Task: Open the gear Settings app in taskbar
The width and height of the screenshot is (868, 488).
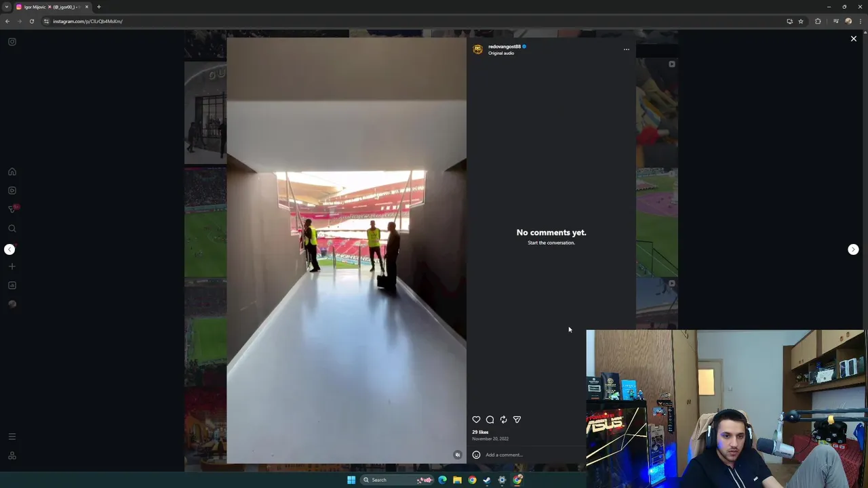Action: point(502,480)
